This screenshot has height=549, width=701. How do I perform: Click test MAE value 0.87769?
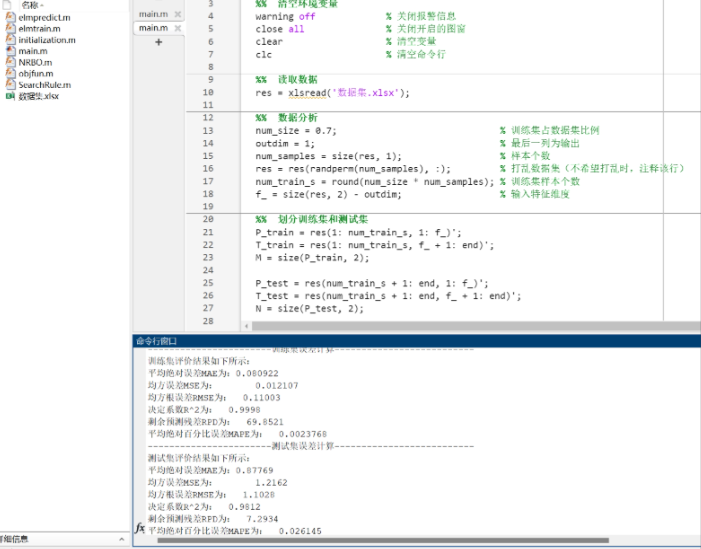(254, 470)
